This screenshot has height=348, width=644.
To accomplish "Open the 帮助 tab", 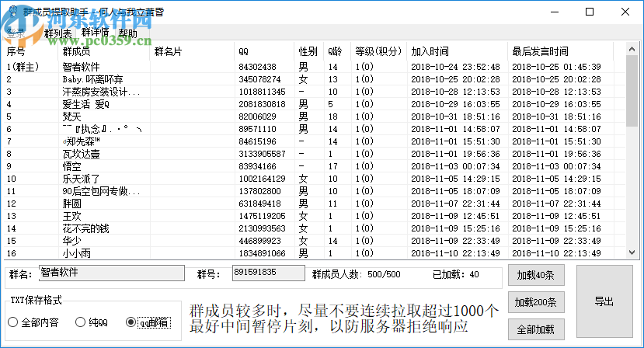I will pos(127,33).
